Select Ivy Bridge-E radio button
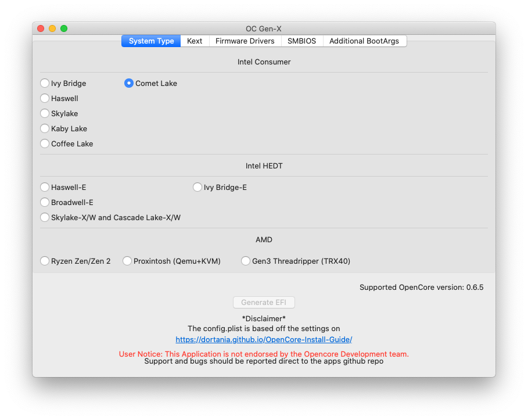528x420 pixels. point(197,187)
